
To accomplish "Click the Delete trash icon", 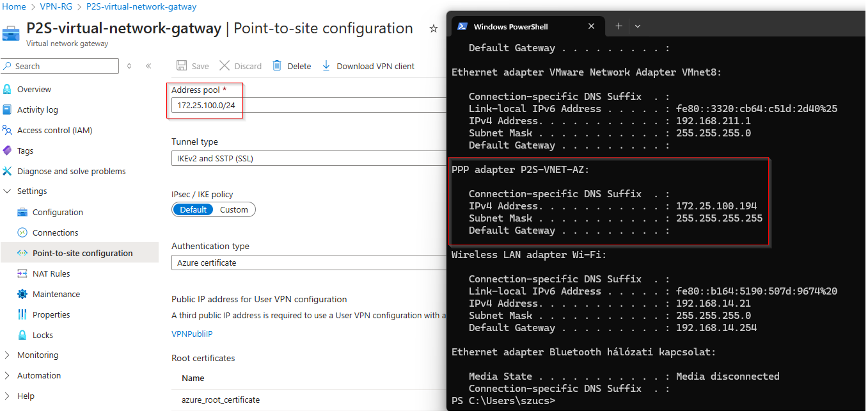I will [277, 66].
